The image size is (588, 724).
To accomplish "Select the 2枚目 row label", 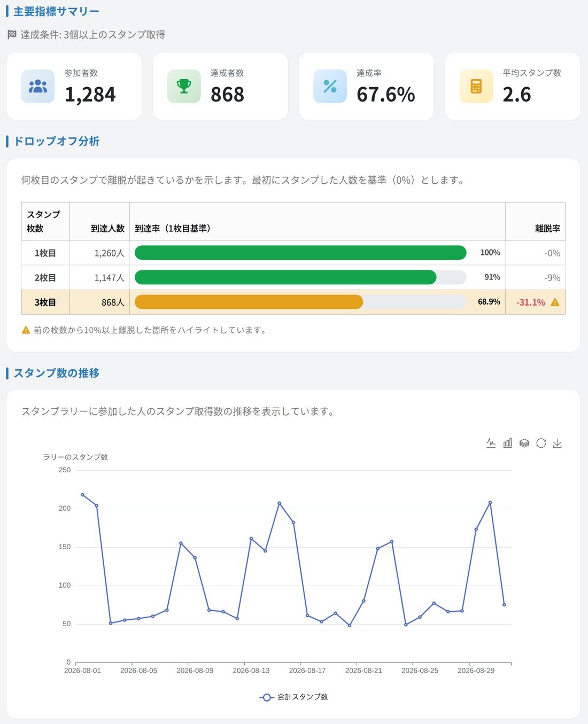I will click(45, 277).
